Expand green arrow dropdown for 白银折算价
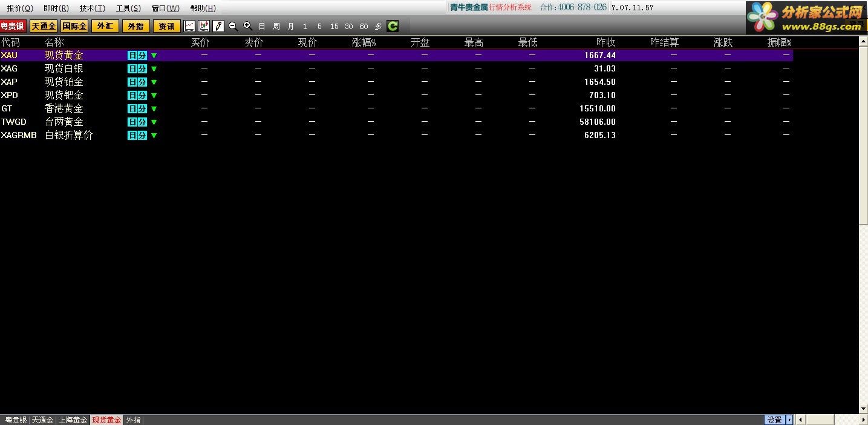 pyautogui.click(x=154, y=135)
